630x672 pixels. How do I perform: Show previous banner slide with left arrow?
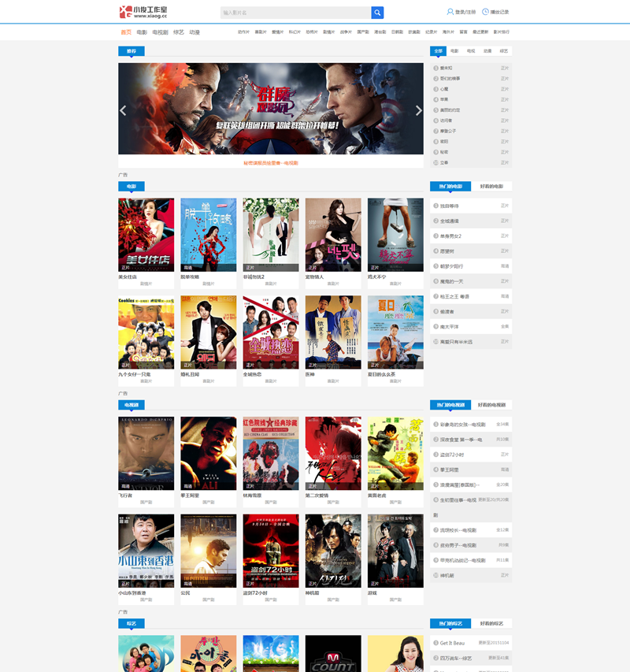tap(124, 110)
